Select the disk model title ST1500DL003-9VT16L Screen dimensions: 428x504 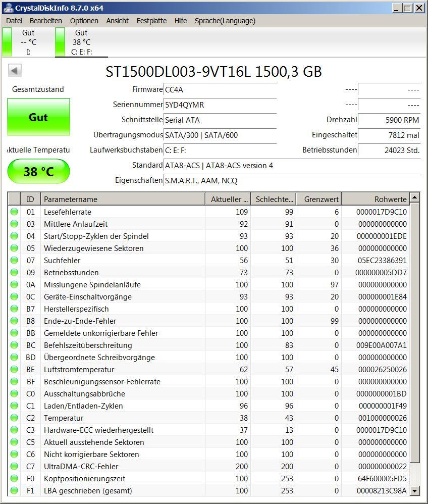pyautogui.click(x=178, y=72)
